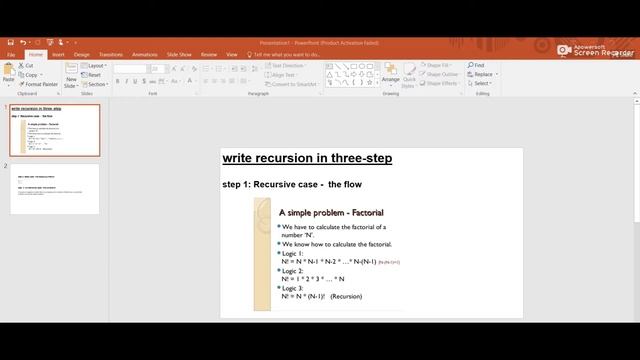Toggle Strikethrough formatting
This screenshot has width=640, height=360.
[152, 82]
